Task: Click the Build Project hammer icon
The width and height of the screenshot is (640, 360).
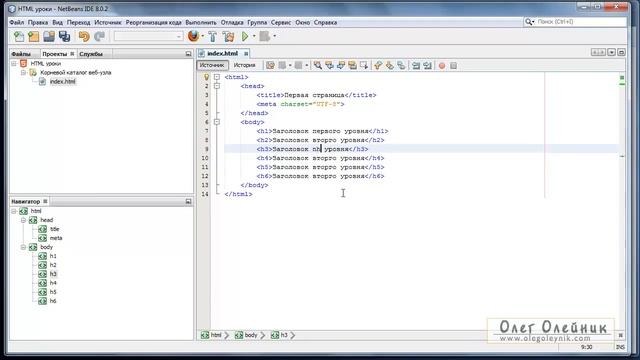Action: [213, 37]
